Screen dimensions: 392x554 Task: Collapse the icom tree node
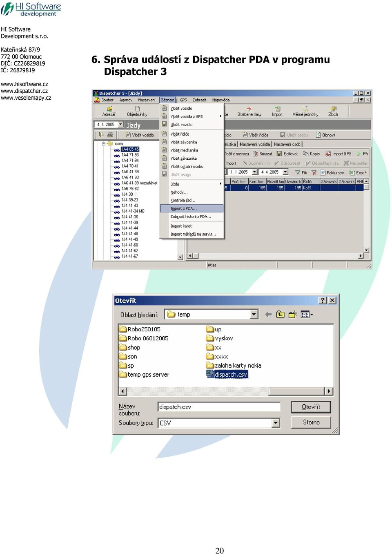pos(104,144)
